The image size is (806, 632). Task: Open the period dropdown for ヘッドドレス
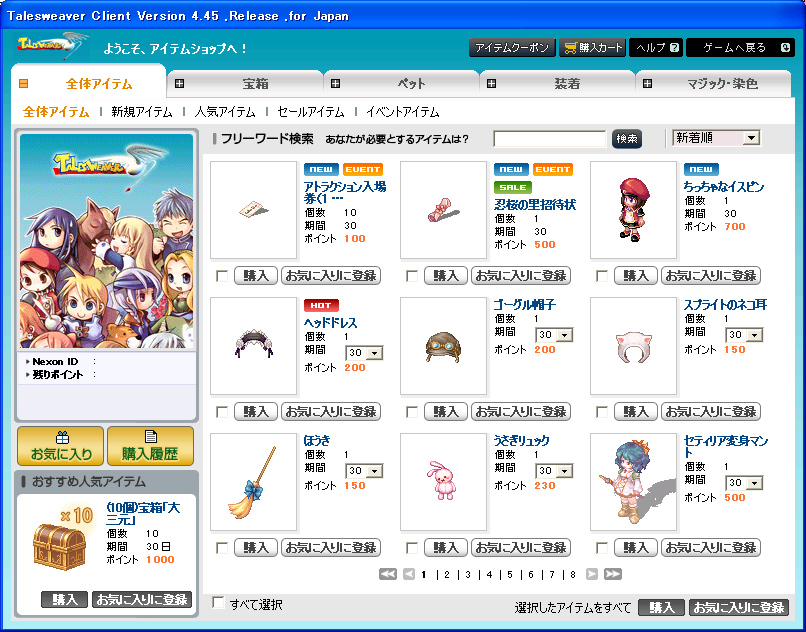[364, 353]
